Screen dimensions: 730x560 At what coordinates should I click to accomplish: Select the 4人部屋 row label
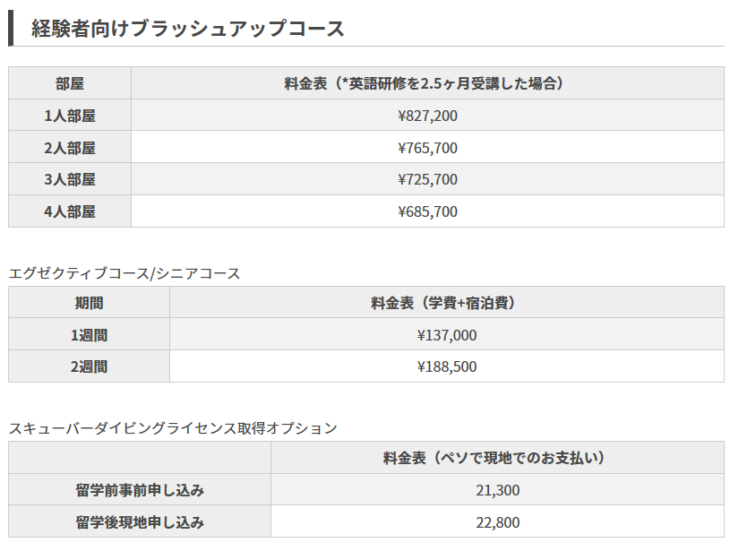(x=70, y=211)
